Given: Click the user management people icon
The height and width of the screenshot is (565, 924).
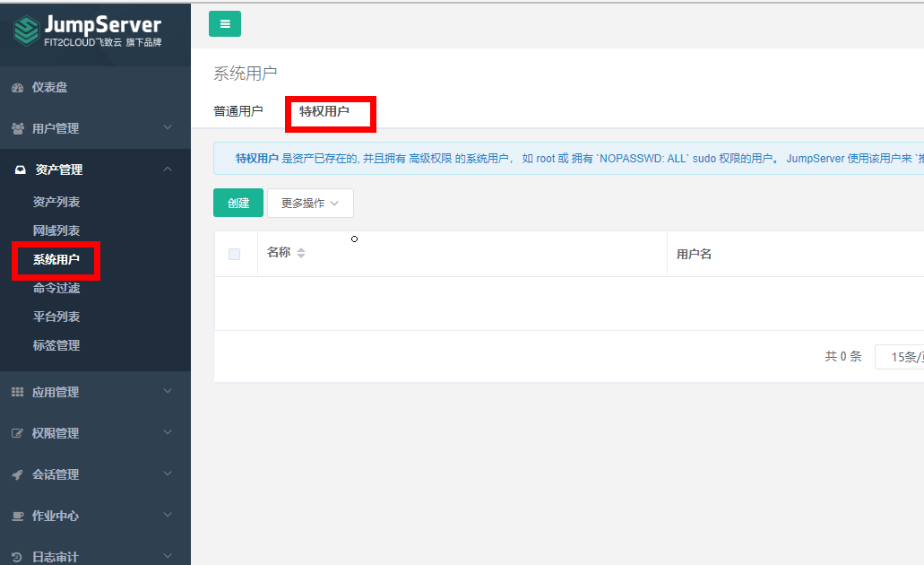Looking at the screenshot, I should pos(18,128).
